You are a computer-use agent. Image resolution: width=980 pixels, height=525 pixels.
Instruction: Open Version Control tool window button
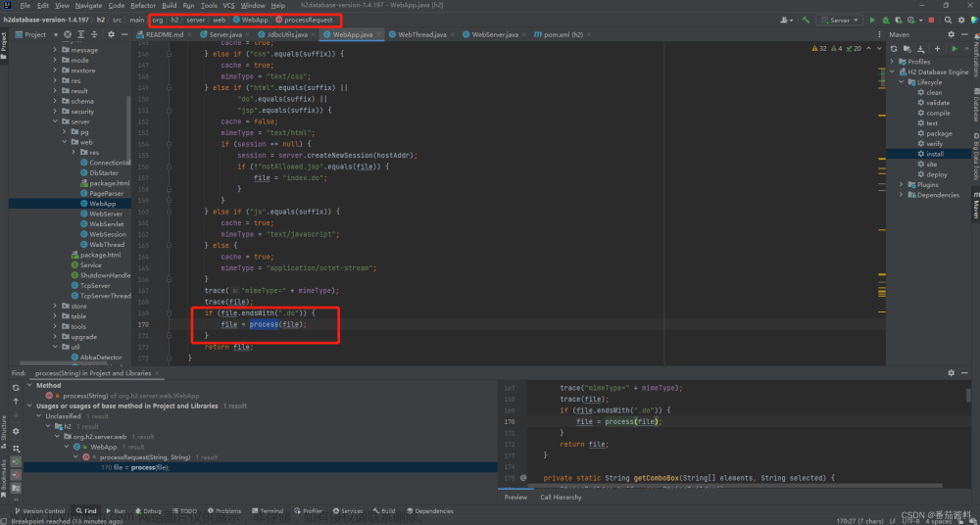click(39, 510)
